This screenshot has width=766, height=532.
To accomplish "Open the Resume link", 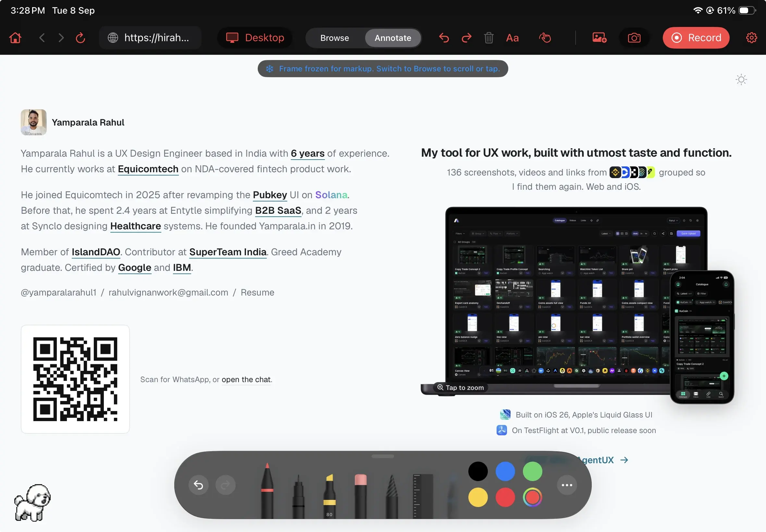I will click(257, 292).
